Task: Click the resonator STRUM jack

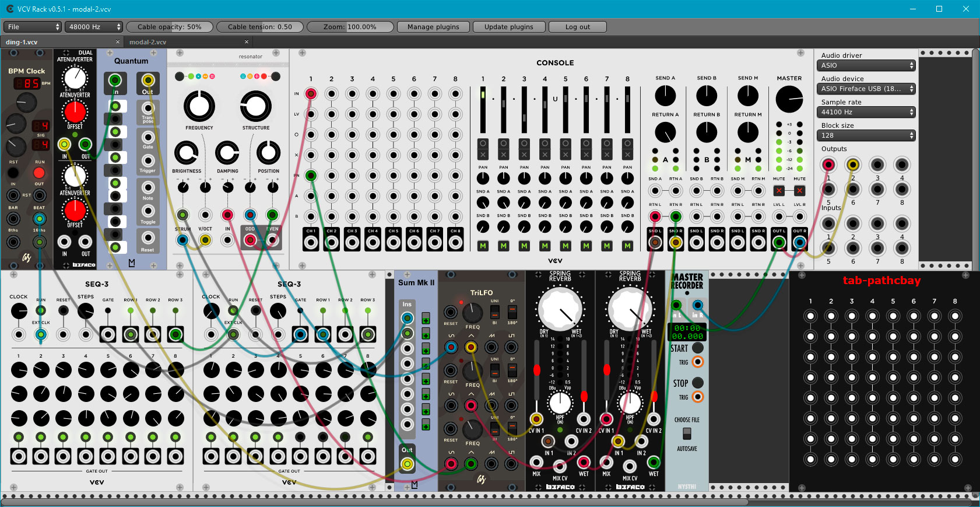Action: click(182, 240)
